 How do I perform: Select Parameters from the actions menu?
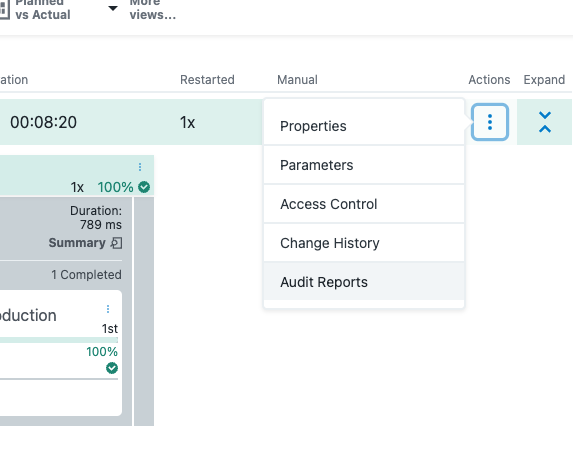pos(364,165)
